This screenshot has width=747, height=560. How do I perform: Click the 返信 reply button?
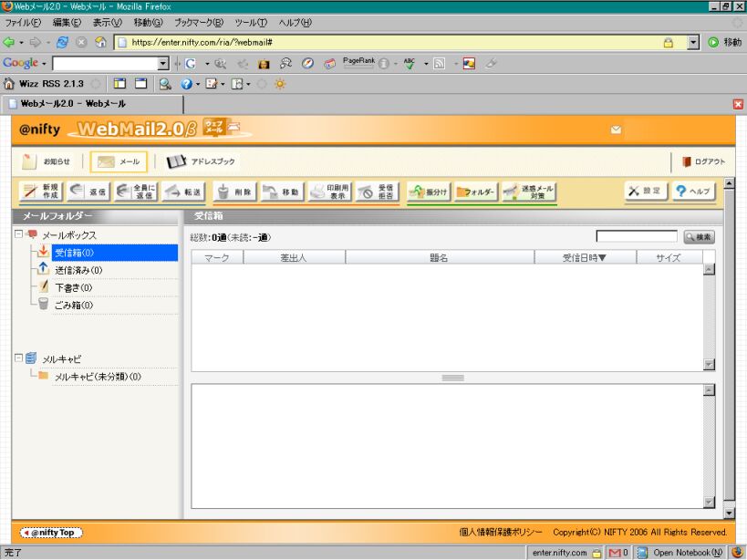(x=88, y=192)
